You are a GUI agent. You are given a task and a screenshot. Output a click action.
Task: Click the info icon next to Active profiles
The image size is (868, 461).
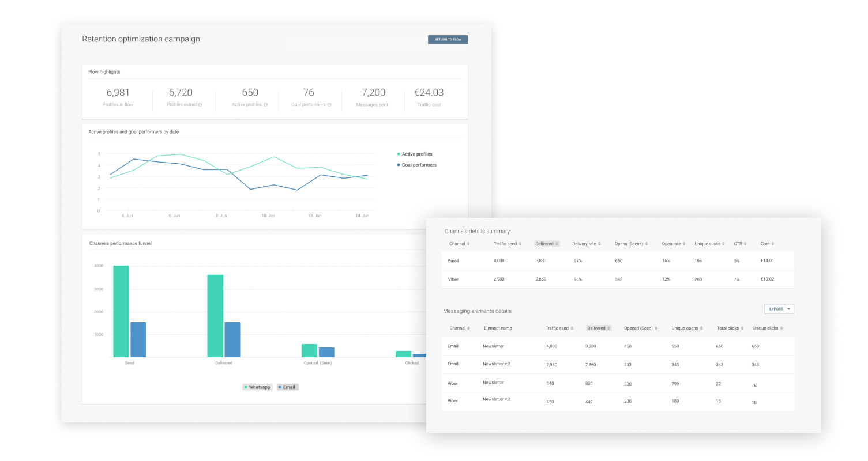pos(265,105)
